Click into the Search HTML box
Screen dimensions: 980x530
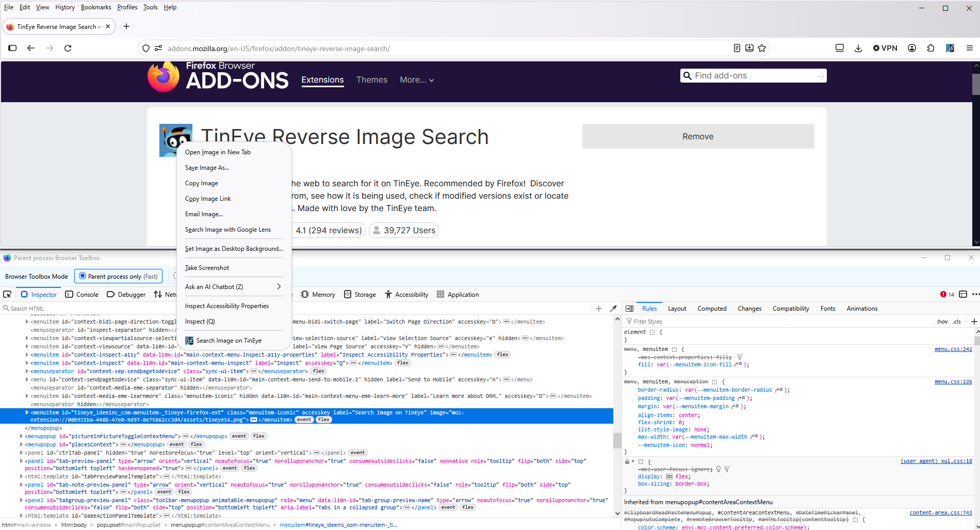tap(294, 309)
